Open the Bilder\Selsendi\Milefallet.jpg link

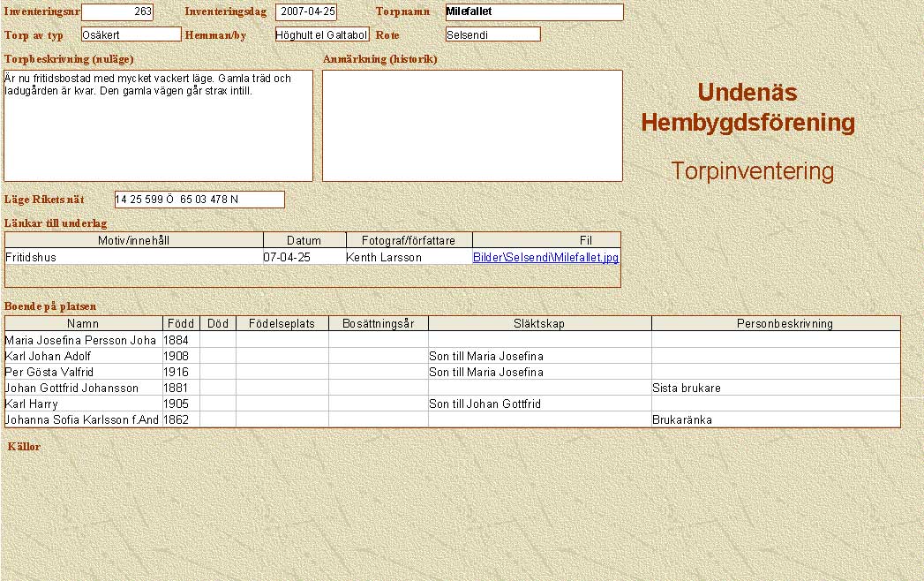(x=545, y=257)
